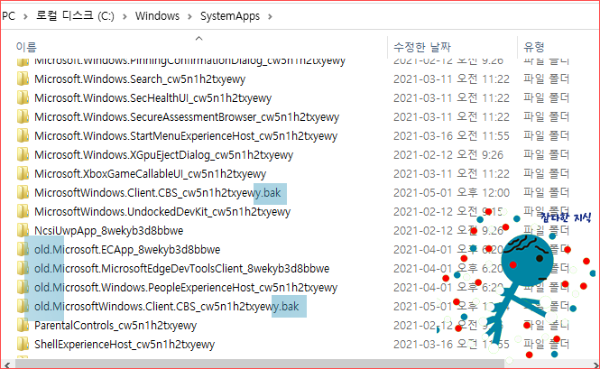Screen dimensions: 600x369
Task: Select Microsoft.Windows.SecHealthUI_cw5n1h2txyewy name
Action: pyautogui.click(x=153, y=98)
